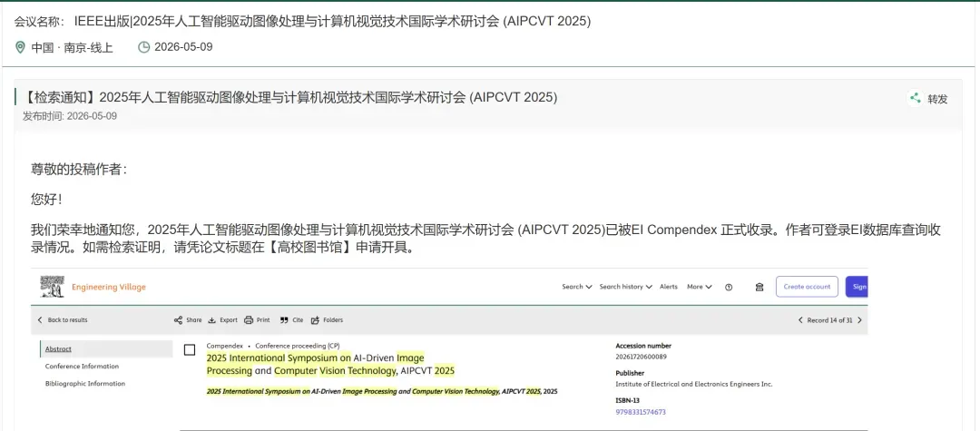Click the Folders toolbar item
The image size is (980, 431).
coord(327,319)
